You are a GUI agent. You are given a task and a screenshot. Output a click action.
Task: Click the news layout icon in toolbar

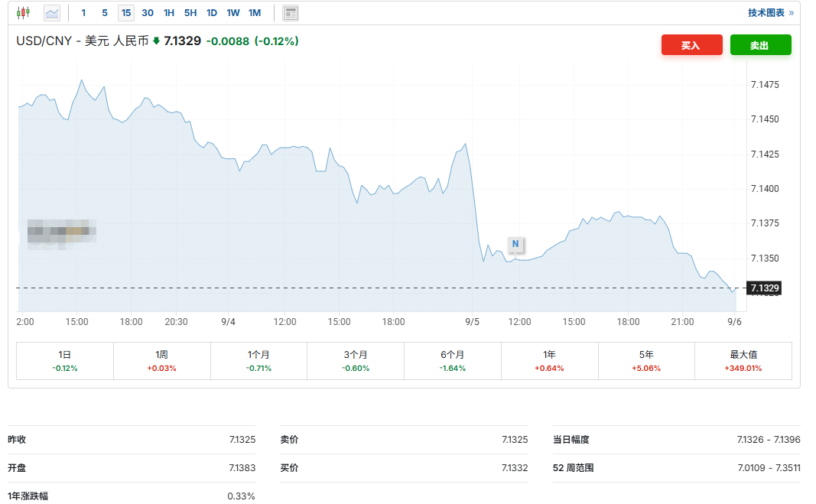(x=291, y=13)
